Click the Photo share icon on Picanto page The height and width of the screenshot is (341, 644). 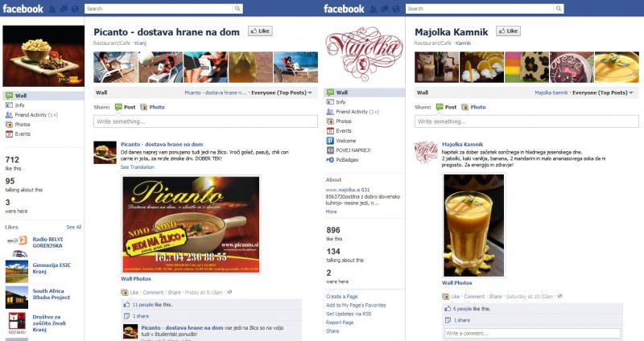click(x=143, y=107)
